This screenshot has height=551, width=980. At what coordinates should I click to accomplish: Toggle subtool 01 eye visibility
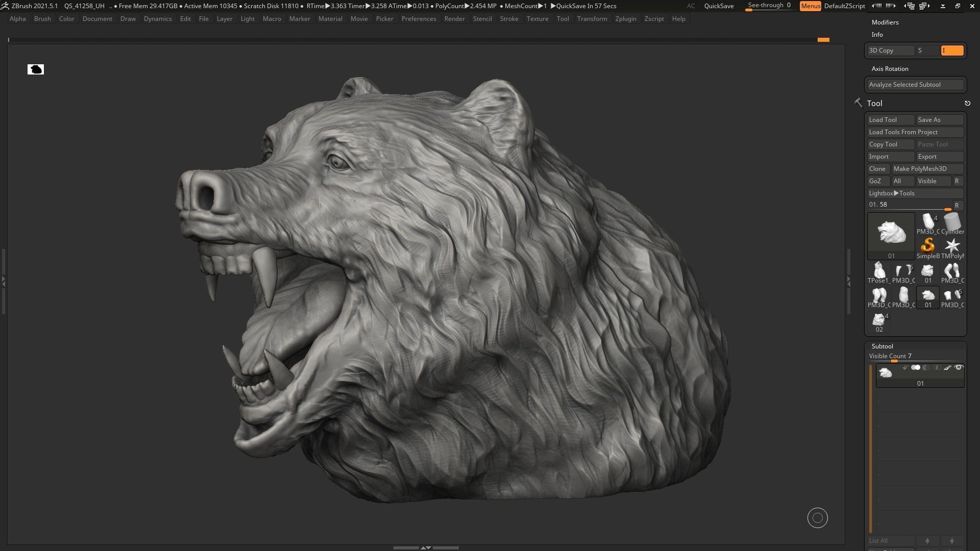[959, 368]
